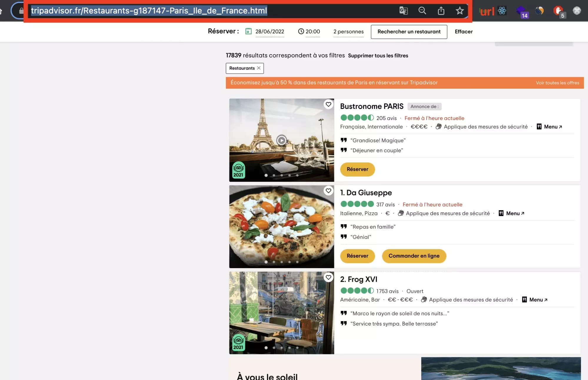Open the '2. Frog XVI' restaurant title
588x380 pixels.
coord(359,279)
